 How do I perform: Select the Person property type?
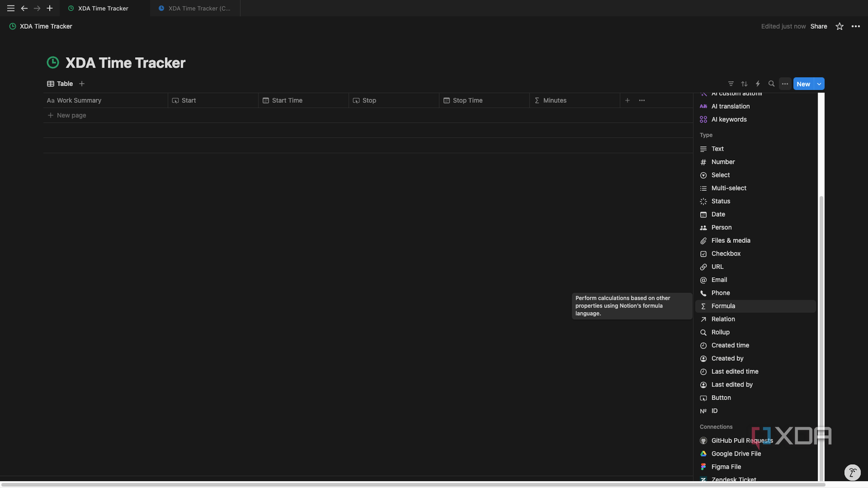pyautogui.click(x=755, y=228)
